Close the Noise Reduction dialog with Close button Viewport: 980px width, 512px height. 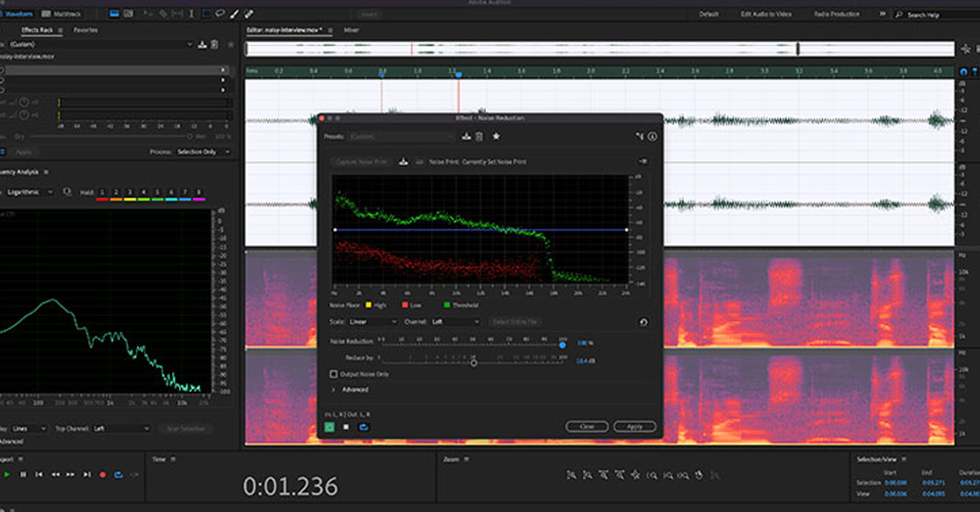click(x=586, y=426)
